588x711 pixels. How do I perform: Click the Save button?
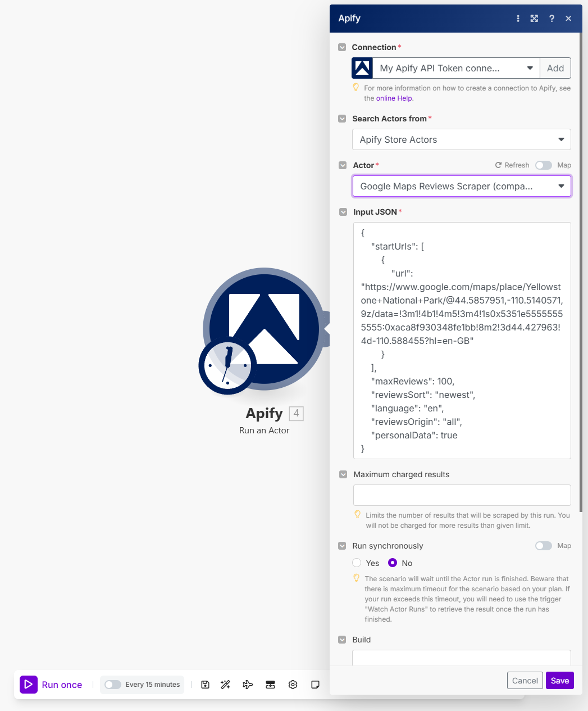click(559, 681)
